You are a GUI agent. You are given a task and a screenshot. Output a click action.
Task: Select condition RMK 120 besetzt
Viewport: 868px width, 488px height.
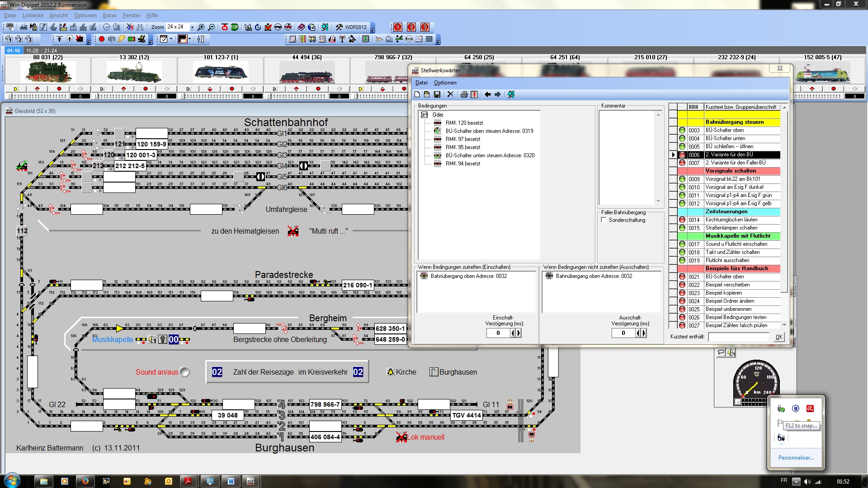(464, 123)
